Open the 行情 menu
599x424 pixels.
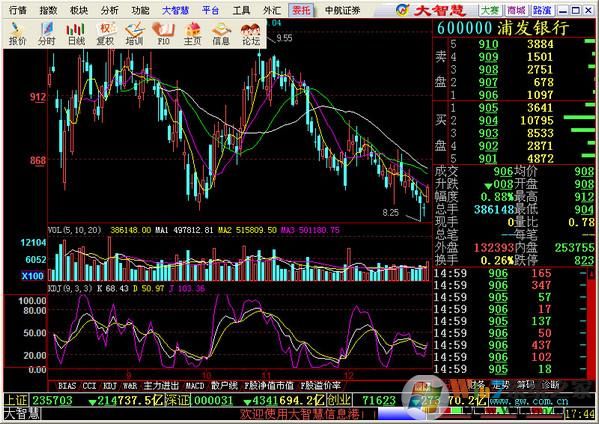(18, 10)
